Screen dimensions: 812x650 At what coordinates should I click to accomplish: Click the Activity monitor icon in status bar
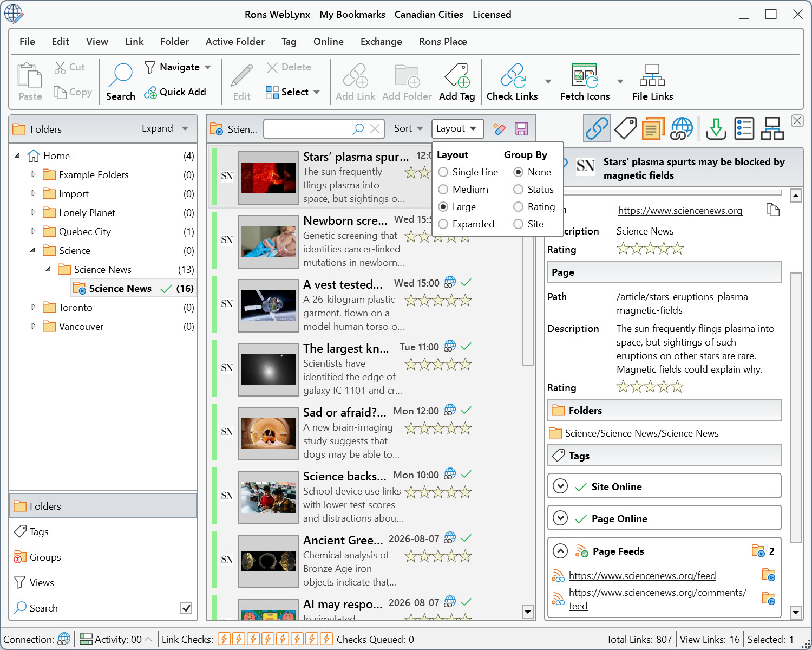click(86, 639)
